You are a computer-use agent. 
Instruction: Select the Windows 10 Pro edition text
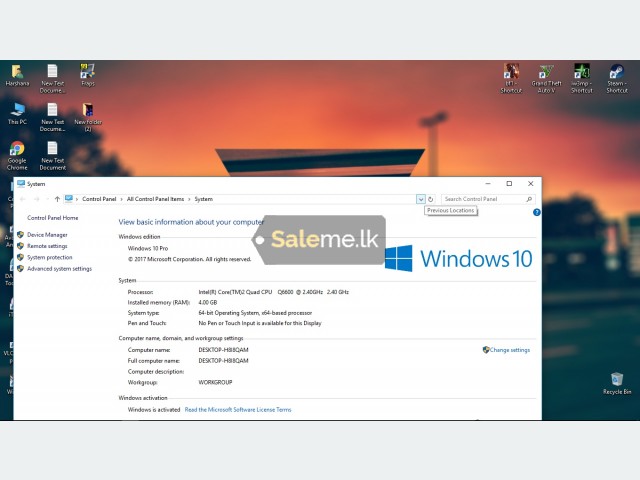point(148,248)
